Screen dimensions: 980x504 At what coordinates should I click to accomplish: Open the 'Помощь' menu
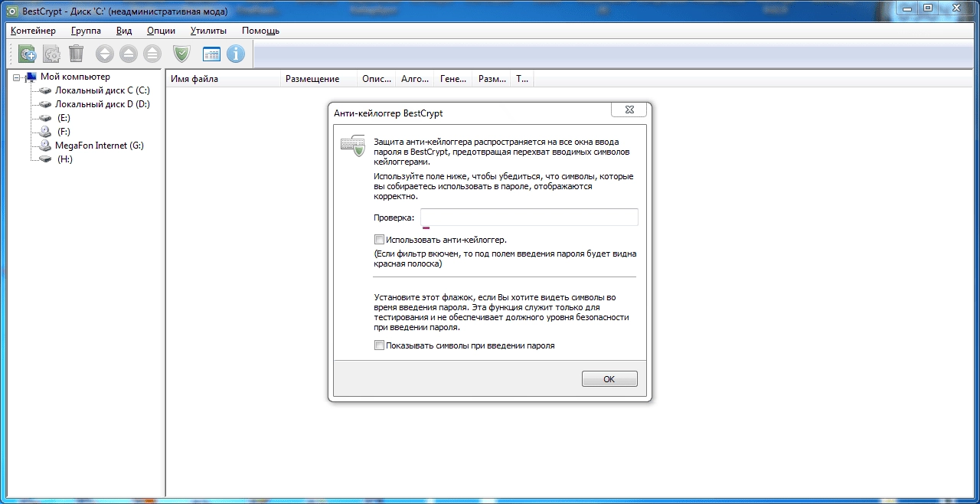[260, 31]
